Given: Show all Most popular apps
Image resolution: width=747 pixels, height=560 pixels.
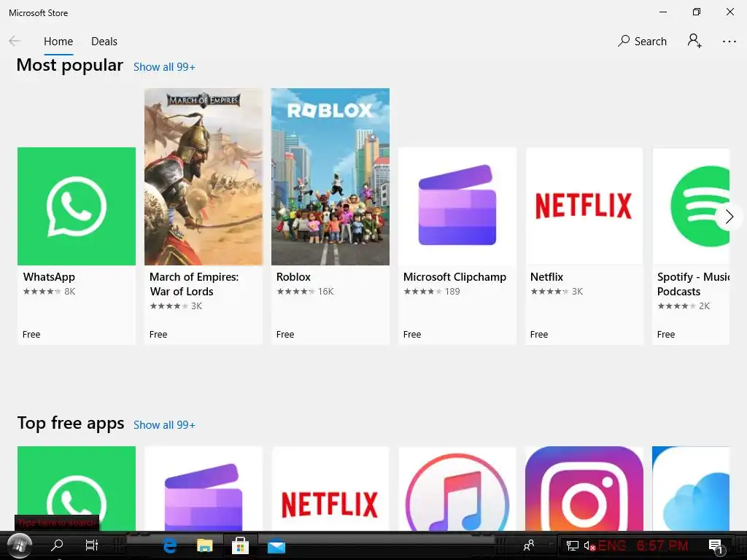Looking at the screenshot, I should click(x=164, y=67).
